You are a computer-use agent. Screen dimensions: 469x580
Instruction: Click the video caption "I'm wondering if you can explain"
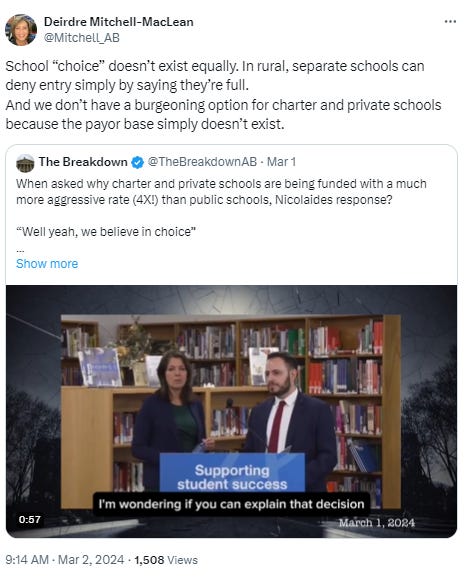pos(231,504)
